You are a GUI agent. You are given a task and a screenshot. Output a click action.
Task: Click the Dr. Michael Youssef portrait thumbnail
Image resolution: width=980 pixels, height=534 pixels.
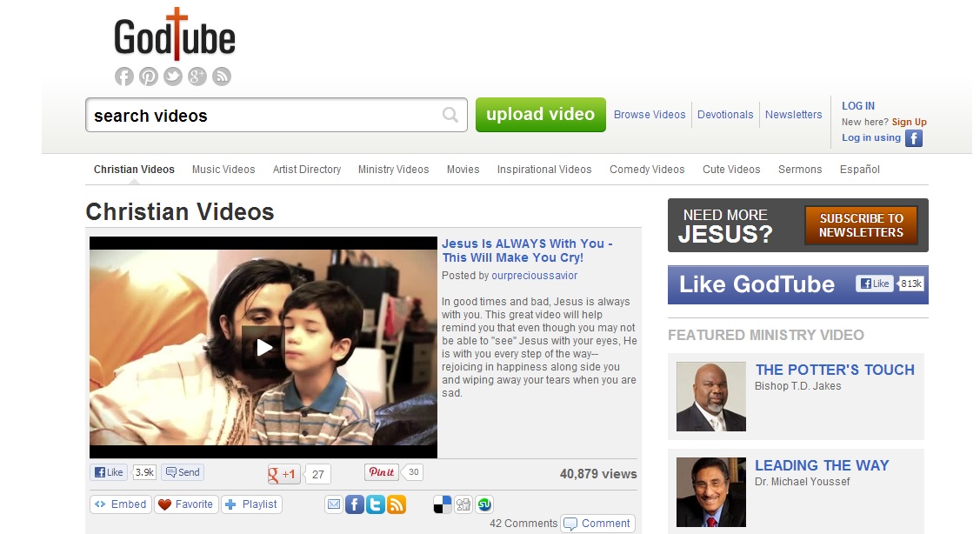711,492
